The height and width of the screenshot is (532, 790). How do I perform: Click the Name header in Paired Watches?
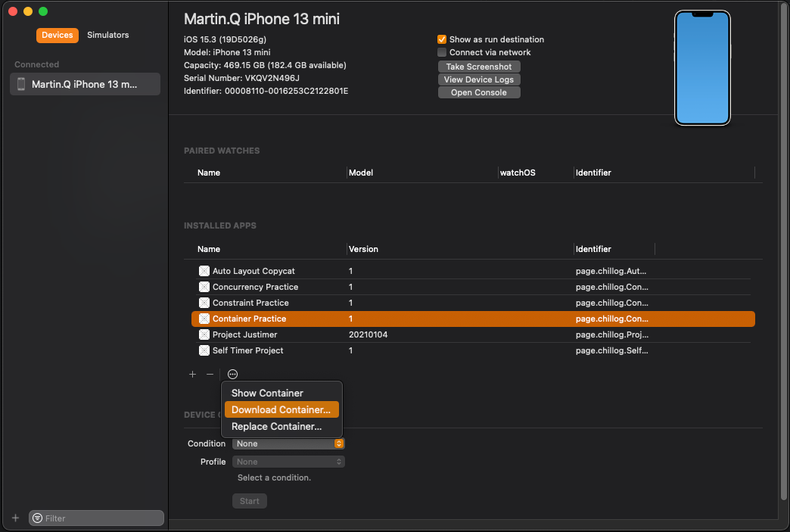(x=209, y=173)
